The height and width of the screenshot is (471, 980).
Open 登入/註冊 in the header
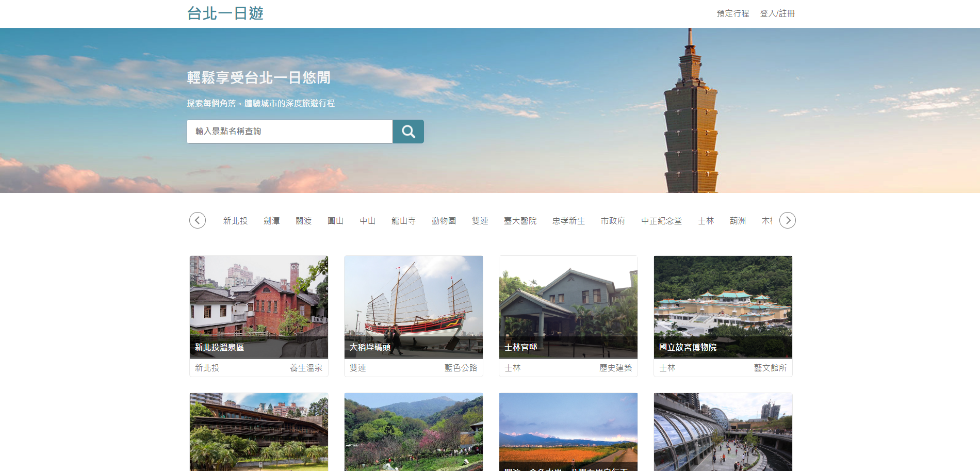point(777,13)
